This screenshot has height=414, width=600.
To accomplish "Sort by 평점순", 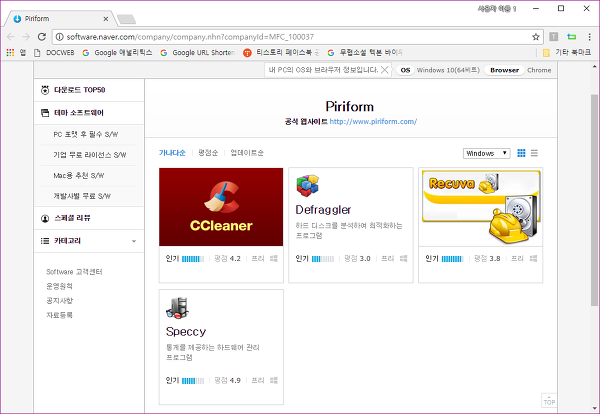I will tap(208, 153).
